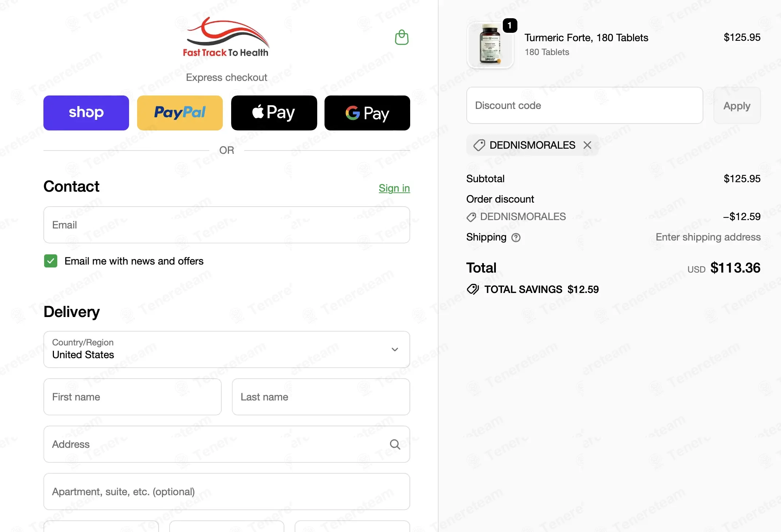Open the Turmeric Forte product thumbnail

click(x=490, y=45)
